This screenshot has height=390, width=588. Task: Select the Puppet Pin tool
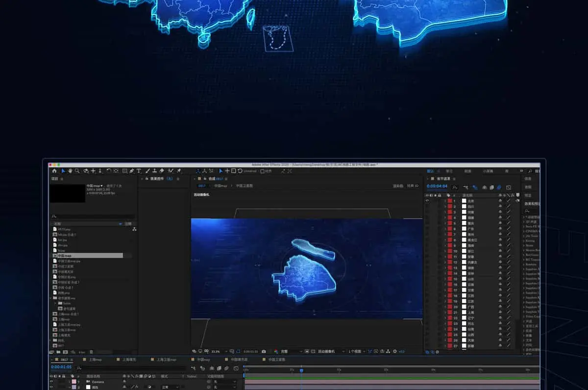179,171
